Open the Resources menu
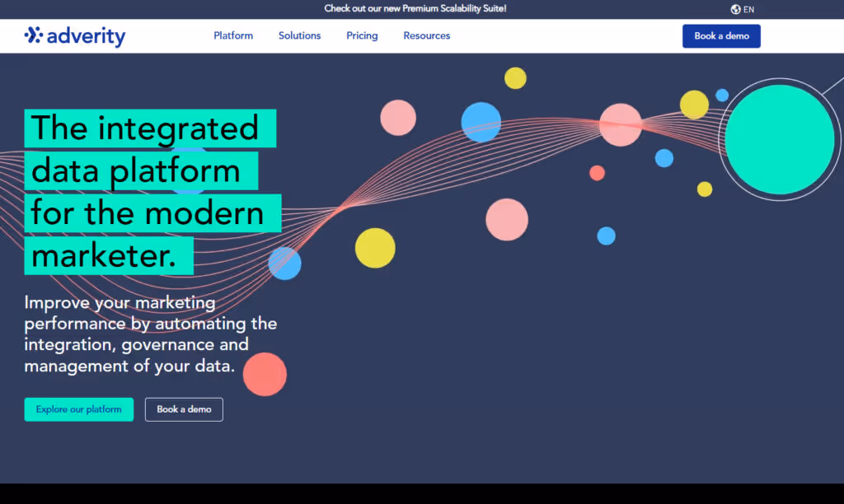The image size is (844, 504). point(426,35)
